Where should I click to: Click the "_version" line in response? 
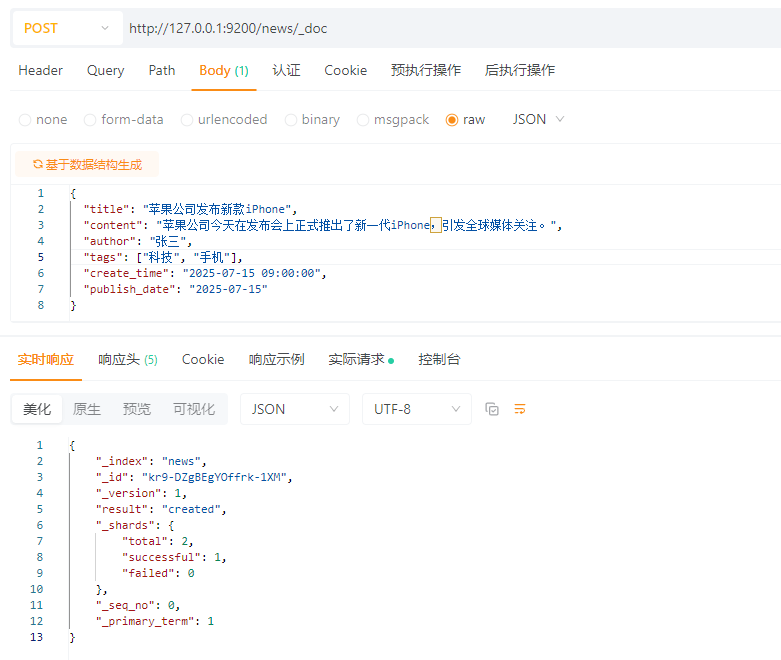click(x=141, y=493)
